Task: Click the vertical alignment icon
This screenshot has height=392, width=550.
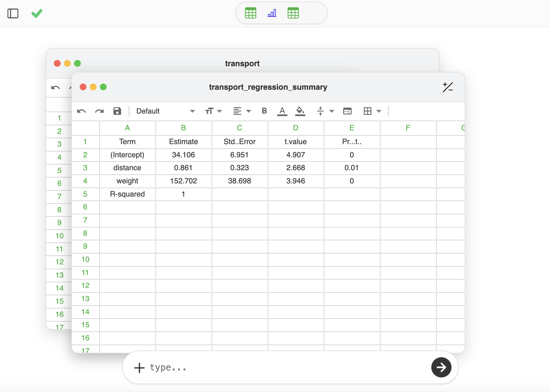Action: 320,111
